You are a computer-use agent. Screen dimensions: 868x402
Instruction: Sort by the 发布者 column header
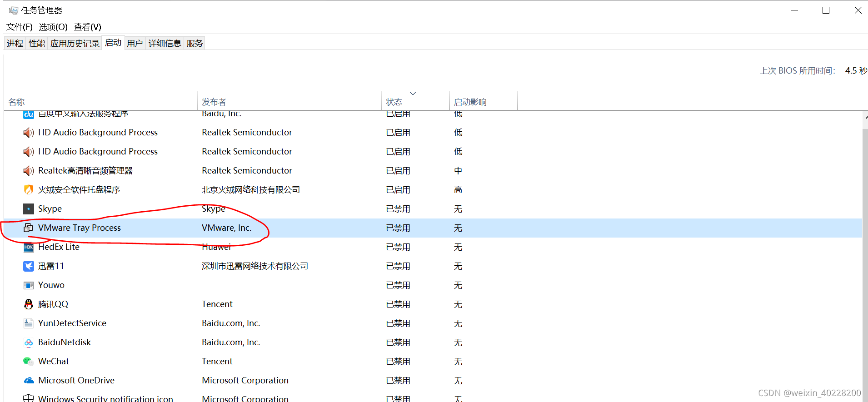pyautogui.click(x=289, y=102)
